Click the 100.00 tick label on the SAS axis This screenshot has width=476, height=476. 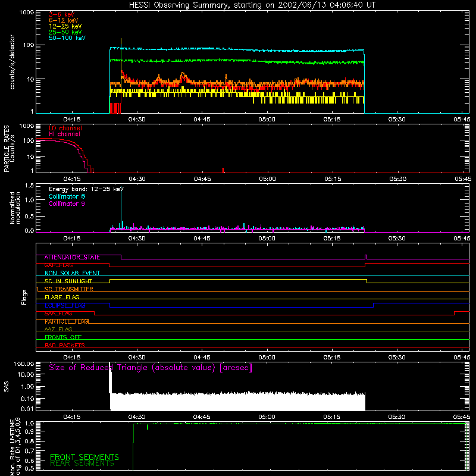coord(24,364)
